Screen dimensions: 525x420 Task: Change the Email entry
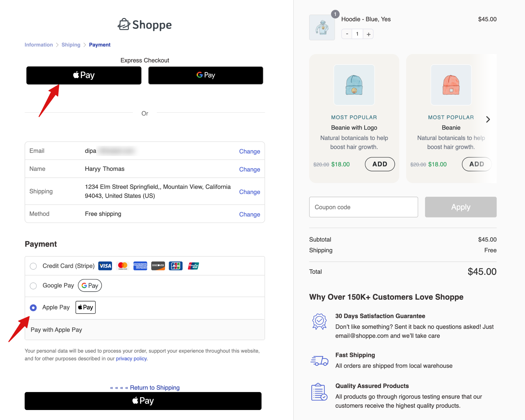click(x=249, y=151)
